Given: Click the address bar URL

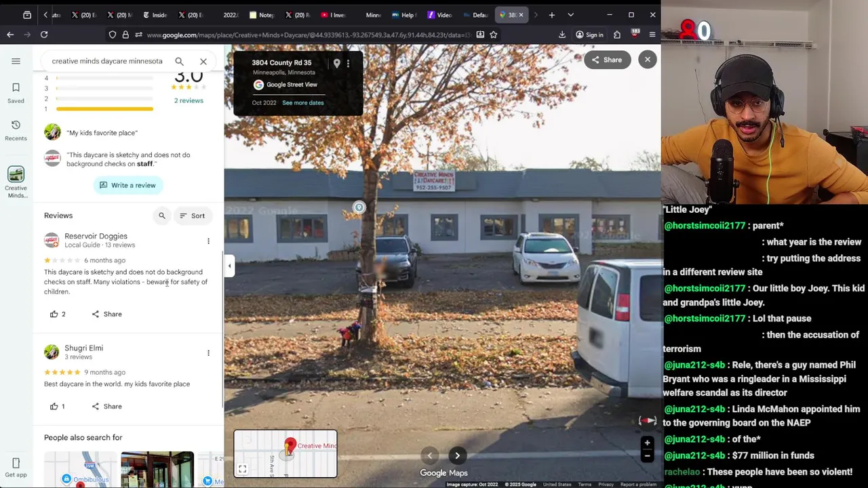Looking at the screenshot, I should [309, 35].
